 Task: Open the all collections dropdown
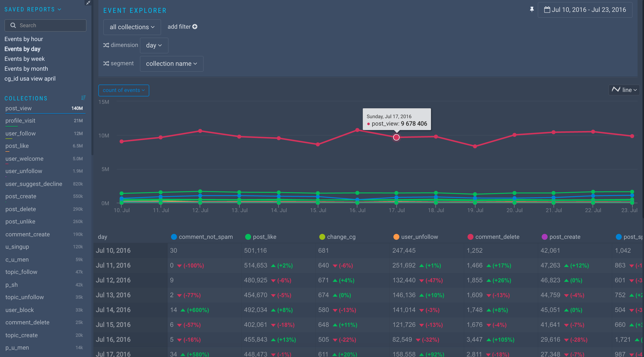[x=132, y=27]
